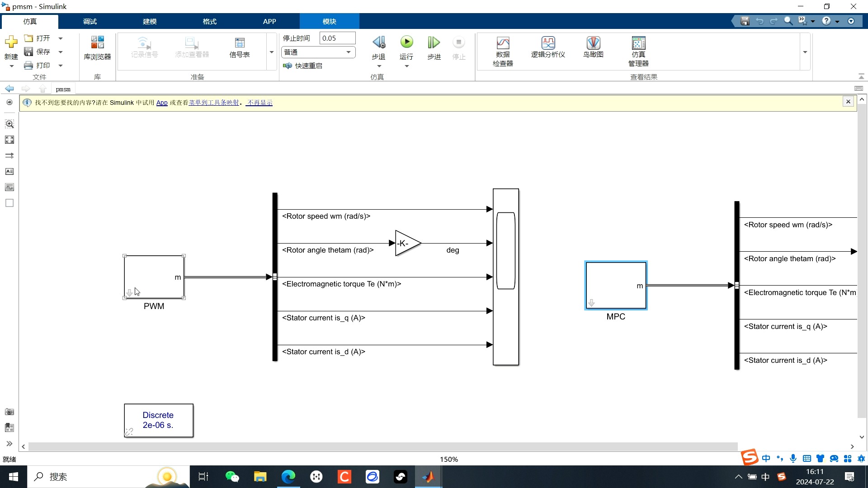The height and width of the screenshot is (488, 868).
Task: Open the Save (保存) dropdown arrow
Action: [x=61, y=52]
